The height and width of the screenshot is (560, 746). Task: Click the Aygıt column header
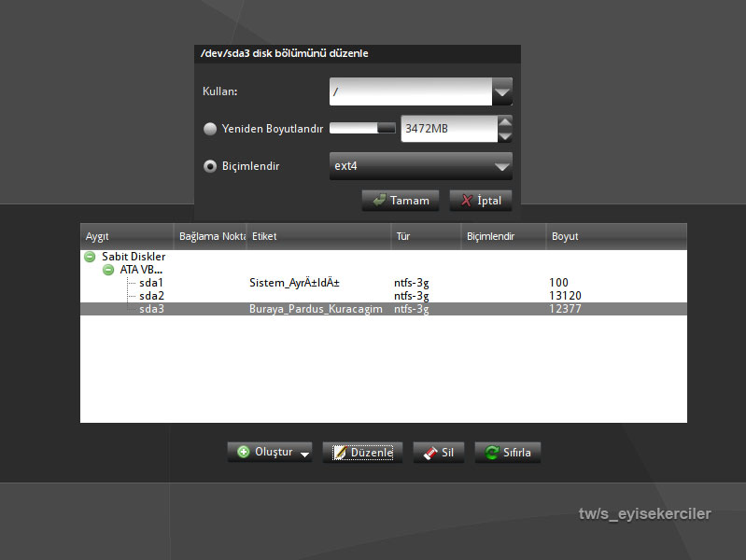127,236
